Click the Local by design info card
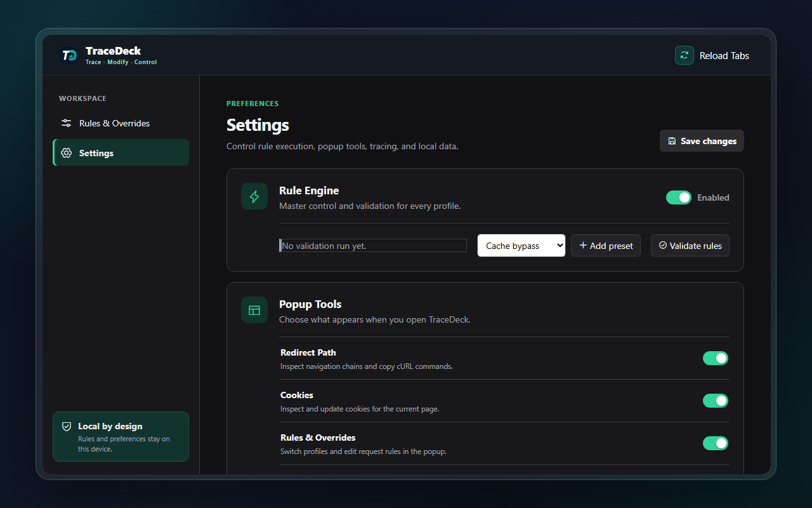The height and width of the screenshot is (508, 812). click(x=121, y=436)
